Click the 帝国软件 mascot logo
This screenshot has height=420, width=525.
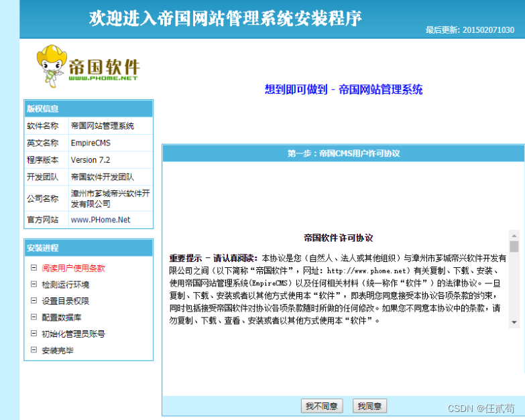click(88, 66)
